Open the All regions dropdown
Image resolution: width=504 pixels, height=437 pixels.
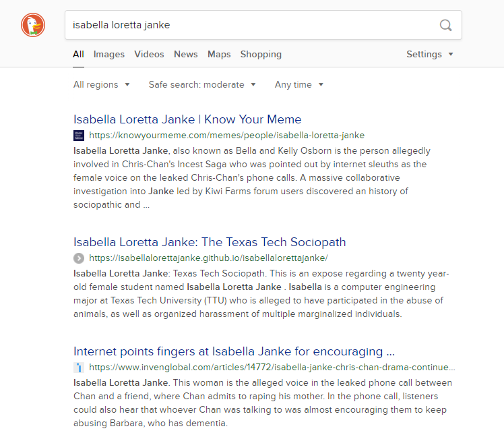[x=101, y=84]
